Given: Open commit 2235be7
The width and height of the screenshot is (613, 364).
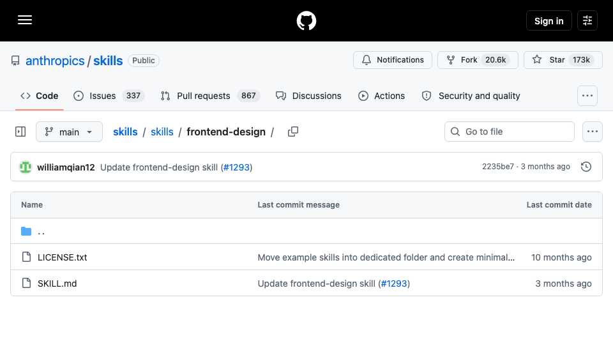Looking at the screenshot, I should [x=497, y=167].
